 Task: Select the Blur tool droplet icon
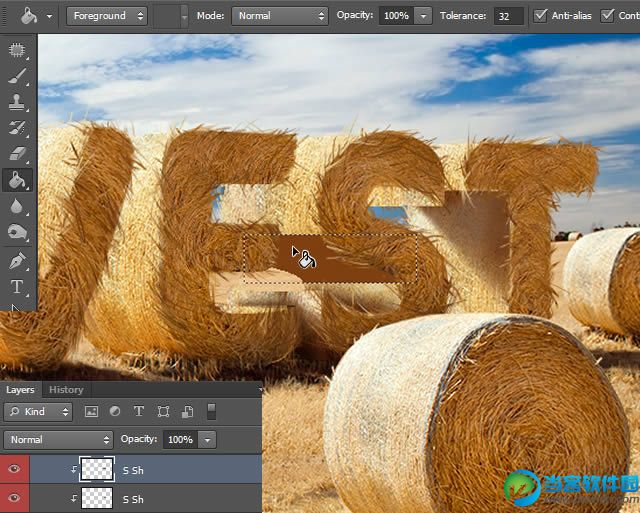[x=17, y=206]
